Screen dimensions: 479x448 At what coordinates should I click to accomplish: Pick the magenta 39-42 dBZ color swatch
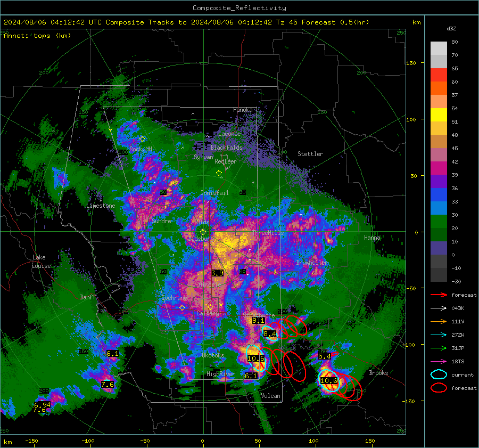click(439, 168)
